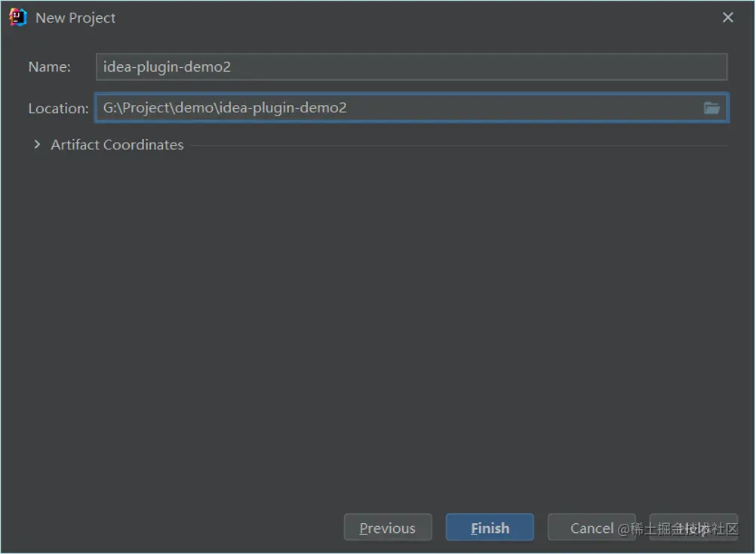Click the Location: label
The width and height of the screenshot is (756, 554).
(x=58, y=108)
